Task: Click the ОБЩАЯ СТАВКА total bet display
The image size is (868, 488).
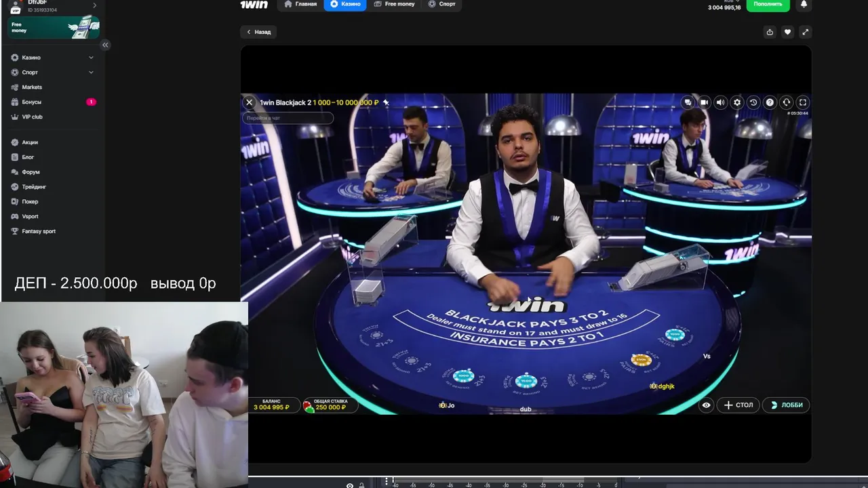Action: coord(330,405)
